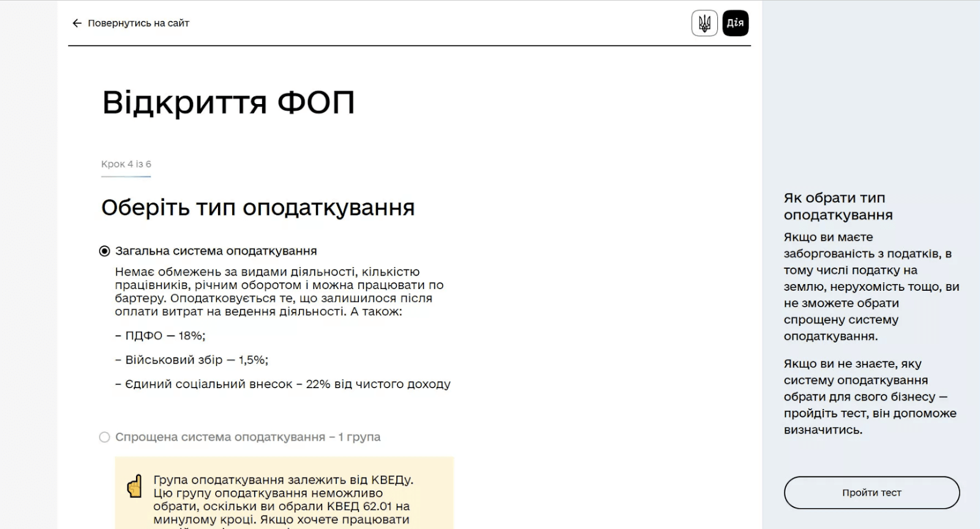Click the Оберіть тип оподаткування heading
Screen dimensions: 980x529
click(x=258, y=208)
